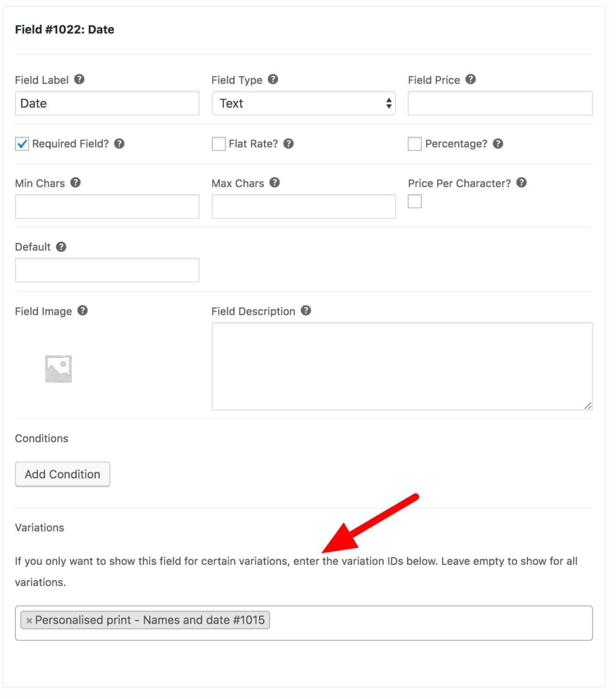Show help for Required Field
616x699 pixels.
click(x=119, y=143)
